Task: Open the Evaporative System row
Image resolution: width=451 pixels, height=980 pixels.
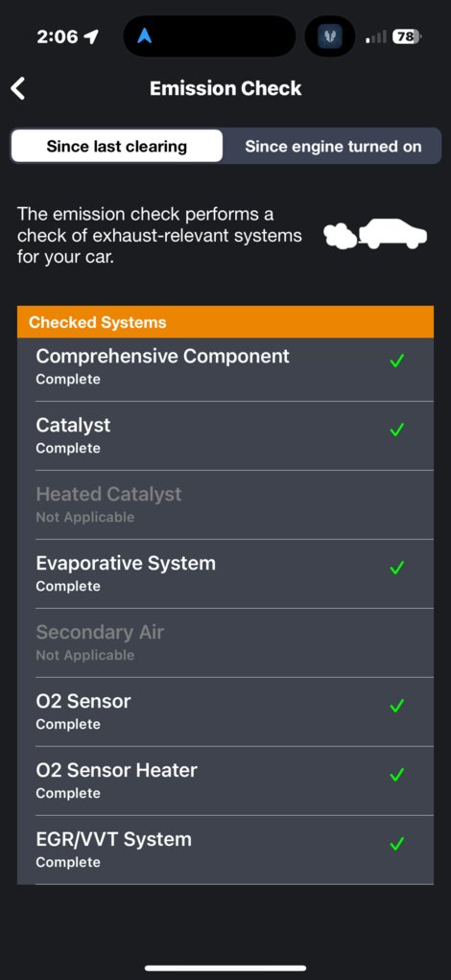Action: tap(225, 573)
